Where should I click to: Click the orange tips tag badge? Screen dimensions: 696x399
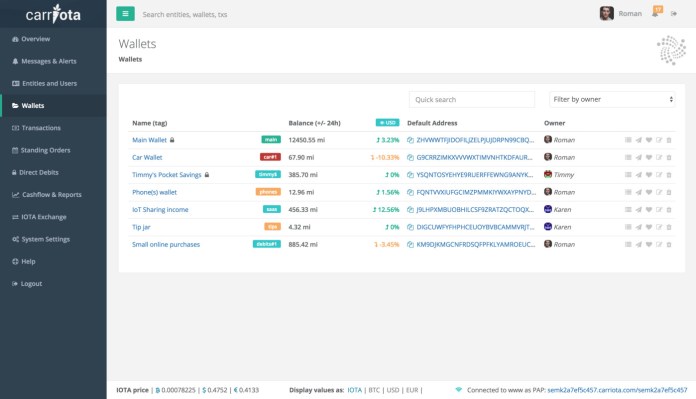tap(272, 227)
